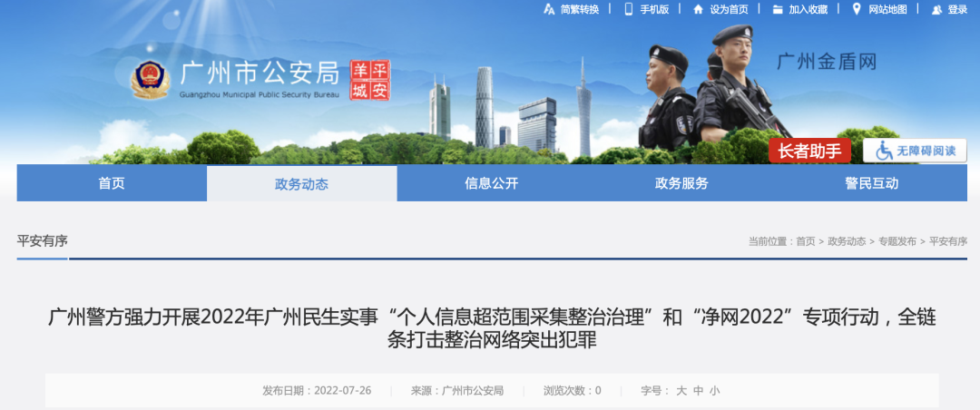The width and height of the screenshot is (980, 410).
Task: Click the folder icon for 加入收藏
Action: coord(778,9)
